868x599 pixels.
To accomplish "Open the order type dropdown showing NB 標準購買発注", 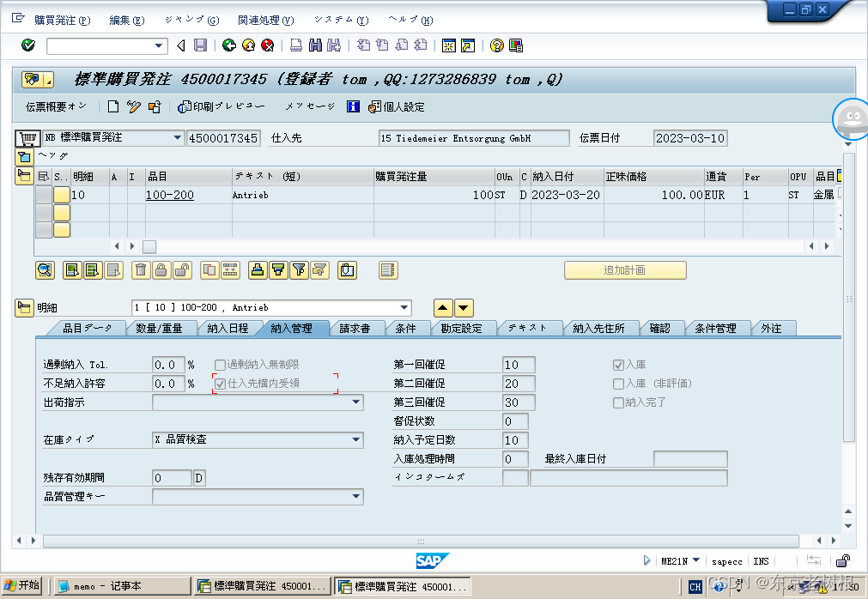I will pos(178,137).
